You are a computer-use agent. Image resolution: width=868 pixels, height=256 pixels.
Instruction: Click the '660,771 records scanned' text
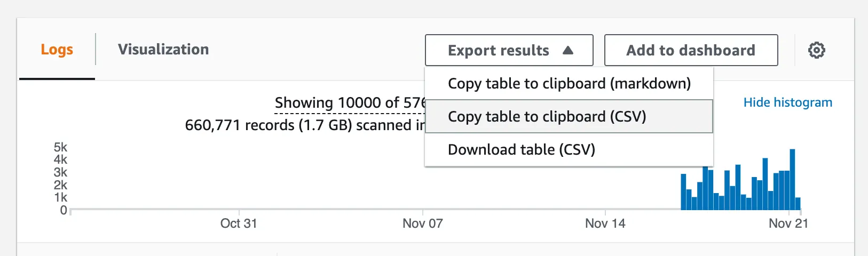pyautogui.click(x=304, y=125)
